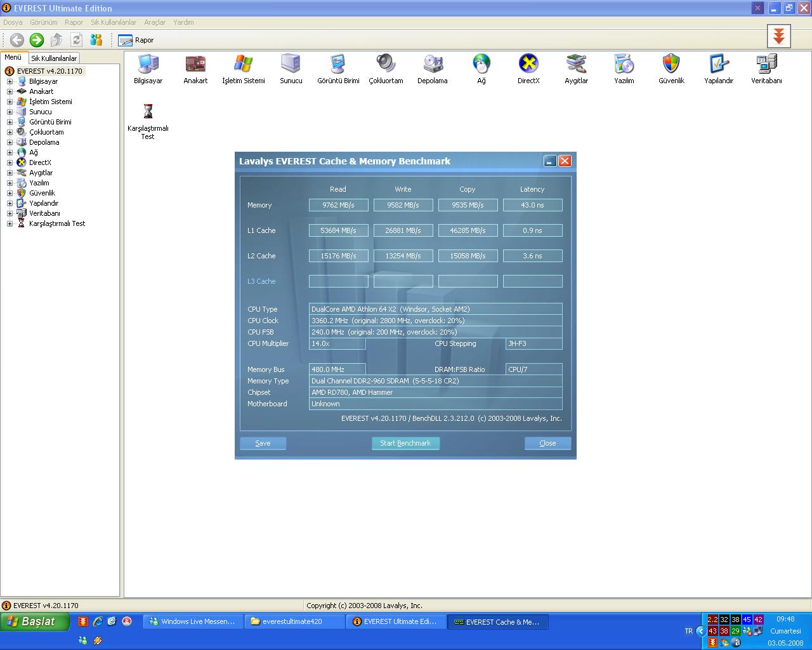The image size is (812, 650).
Task: Click the Memory Latency 43.0 ns field
Action: (532, 205)
